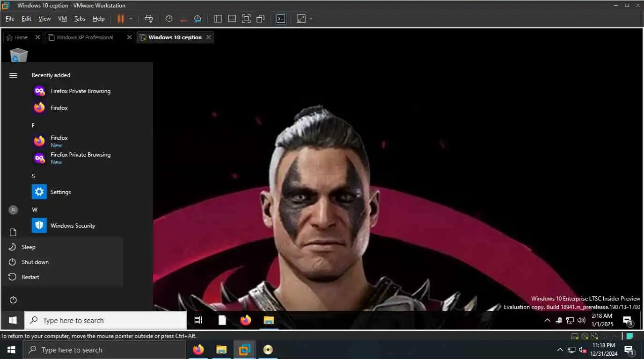644x359 pixels.
Task: Expand the Start menu hamburger button
Action: [13, 75]
